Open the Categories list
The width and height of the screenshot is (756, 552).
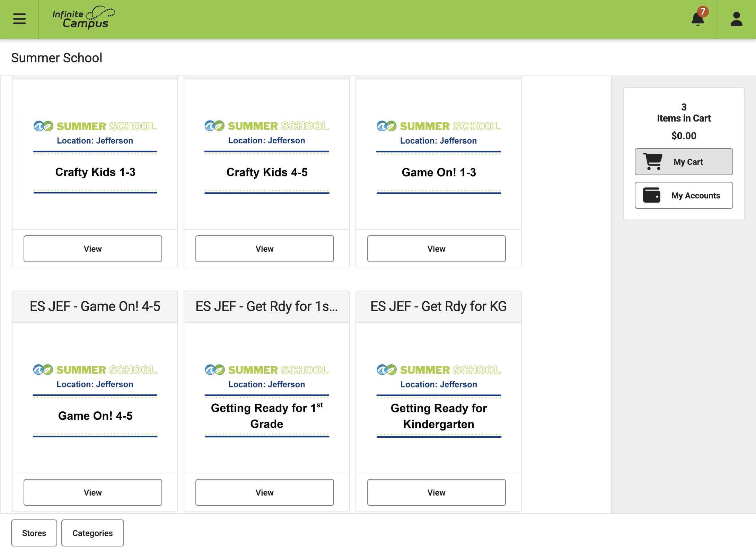pos(93,533)
